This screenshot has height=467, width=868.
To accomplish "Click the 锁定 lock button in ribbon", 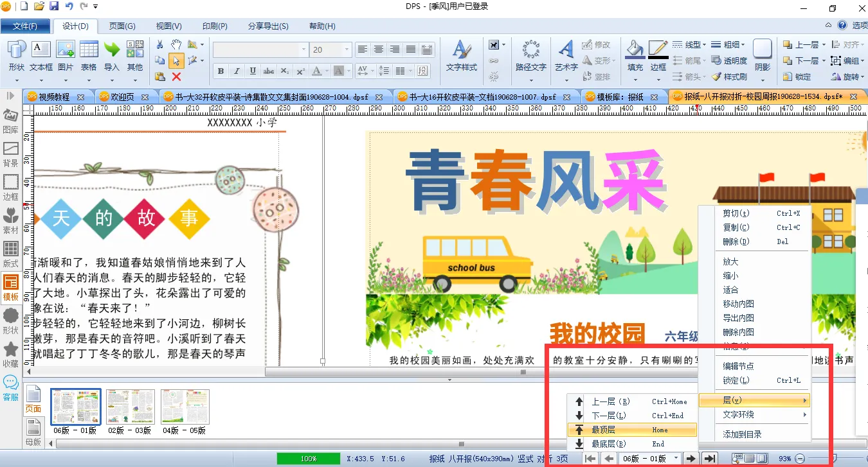I will point(797,76).
